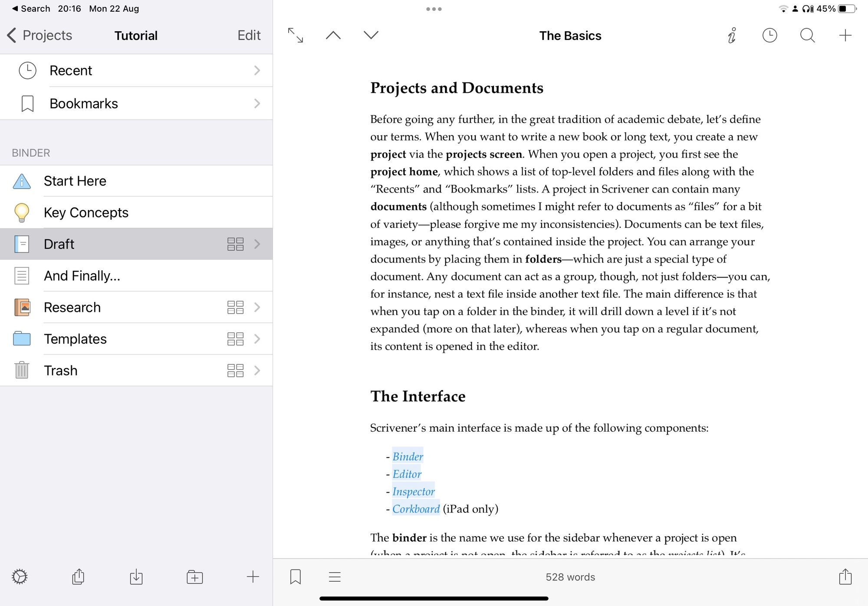Screen dimensions: 868x606
Task: Click the Binder hyperlink in interface section
Action: point(407,457)
